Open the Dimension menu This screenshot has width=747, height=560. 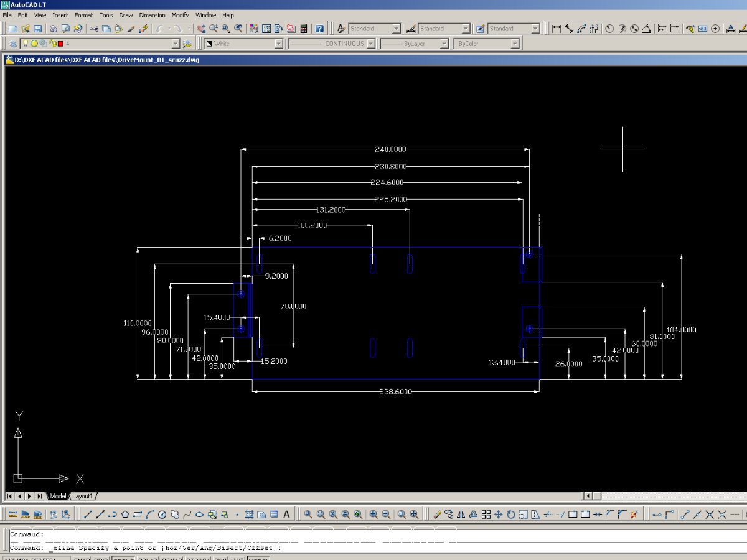pos(152,15)
